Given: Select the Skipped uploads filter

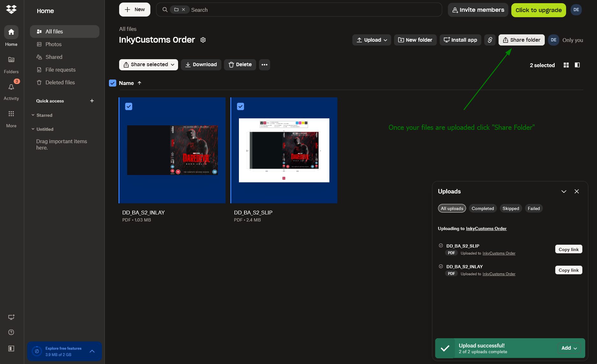Looking at the screenshot, I should pyautogui.click(x=511, y=208).
